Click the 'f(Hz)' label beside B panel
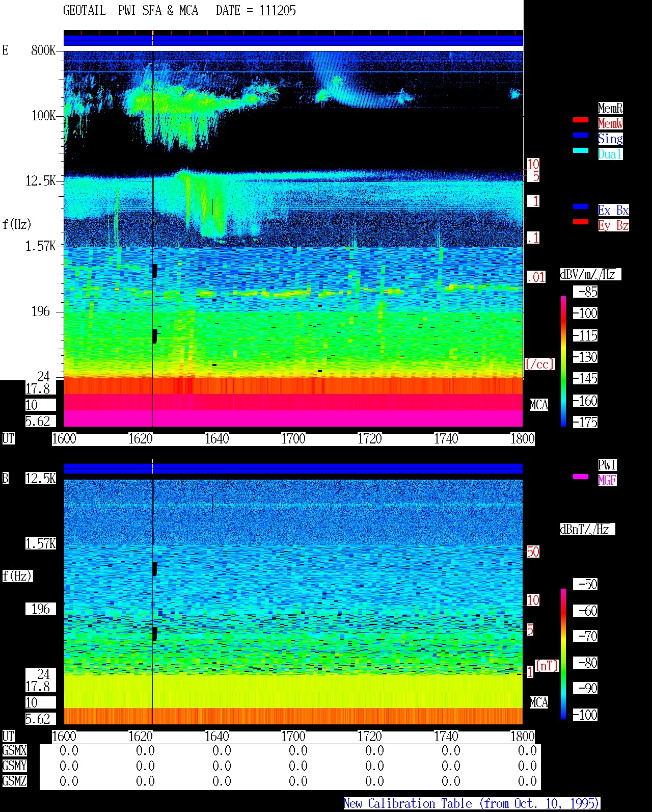This screenshot has width=652, height=812. tap(17, 576)
